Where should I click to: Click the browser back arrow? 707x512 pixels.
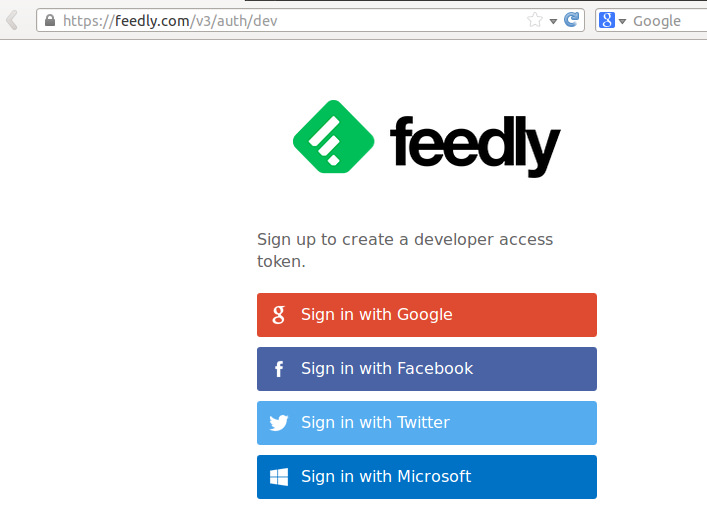[13, 20]
